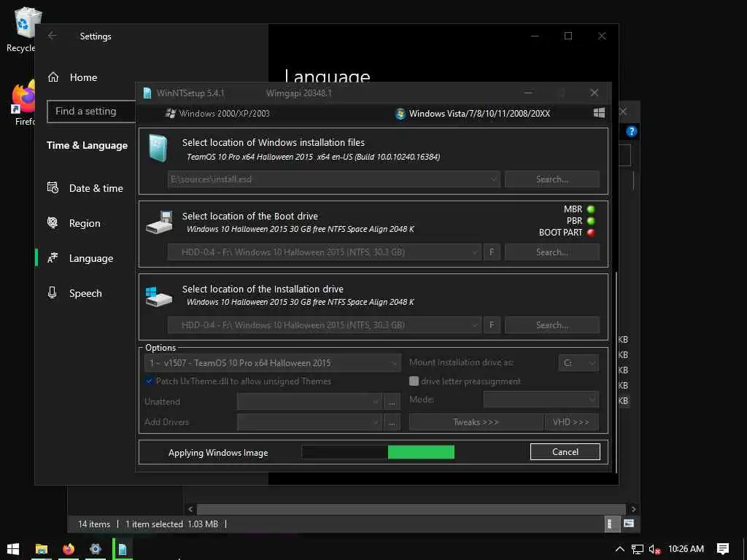The image size is (747, 560).
Task: Click the F button beside Installation drive
Action: pyautogui.click(x=492, y=325)
